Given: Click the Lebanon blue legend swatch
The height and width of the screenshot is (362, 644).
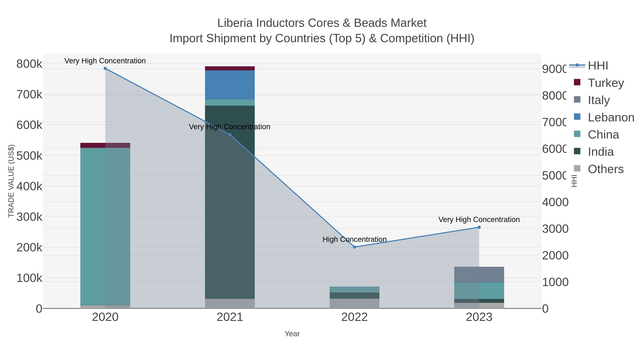Looking at the screenshot, I should [x=577, y=117].
